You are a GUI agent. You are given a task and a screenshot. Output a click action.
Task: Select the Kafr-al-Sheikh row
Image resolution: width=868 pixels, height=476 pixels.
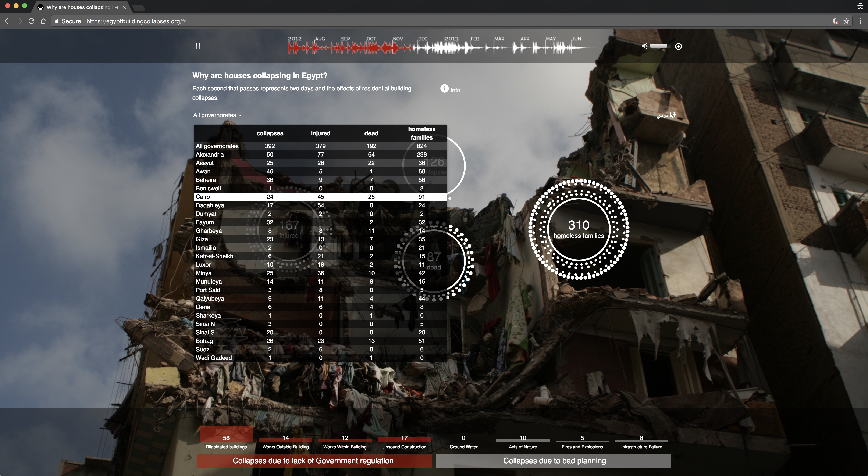[320, 256]
